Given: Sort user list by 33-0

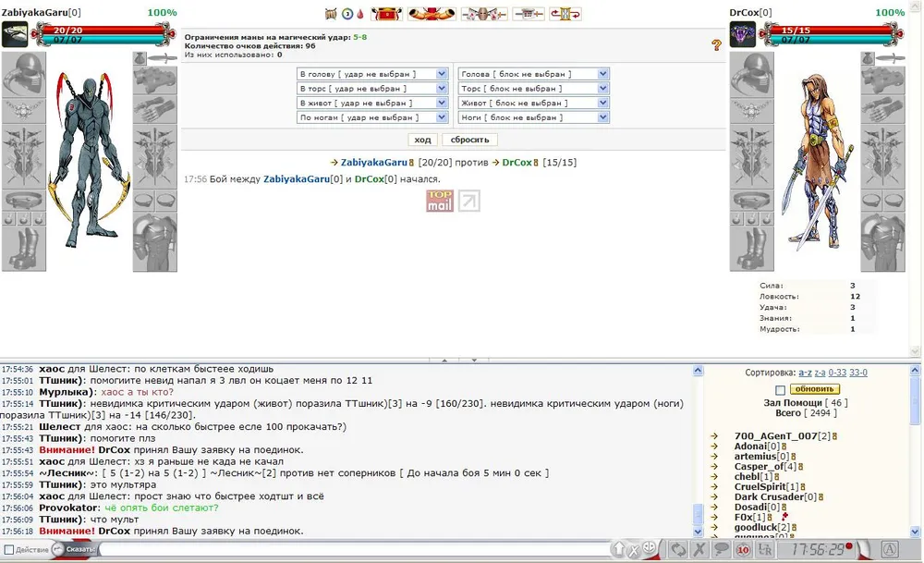Looking at the screenshot, I should [x=858, y=373].
